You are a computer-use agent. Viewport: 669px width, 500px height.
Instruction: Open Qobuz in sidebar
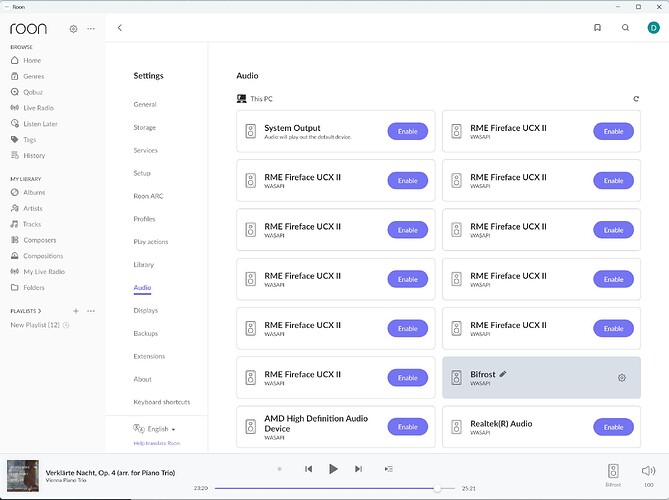pos(27,92)
